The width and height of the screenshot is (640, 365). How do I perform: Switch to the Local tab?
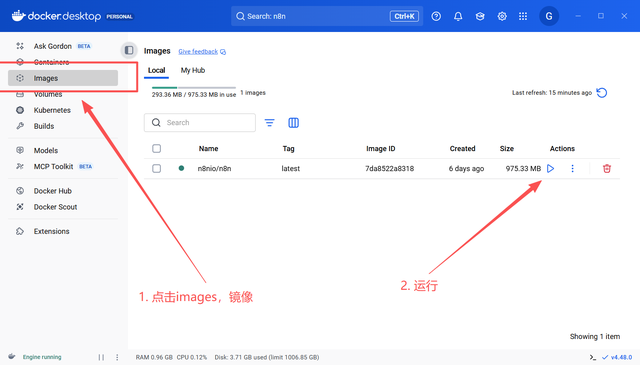[x=156, y=70]
